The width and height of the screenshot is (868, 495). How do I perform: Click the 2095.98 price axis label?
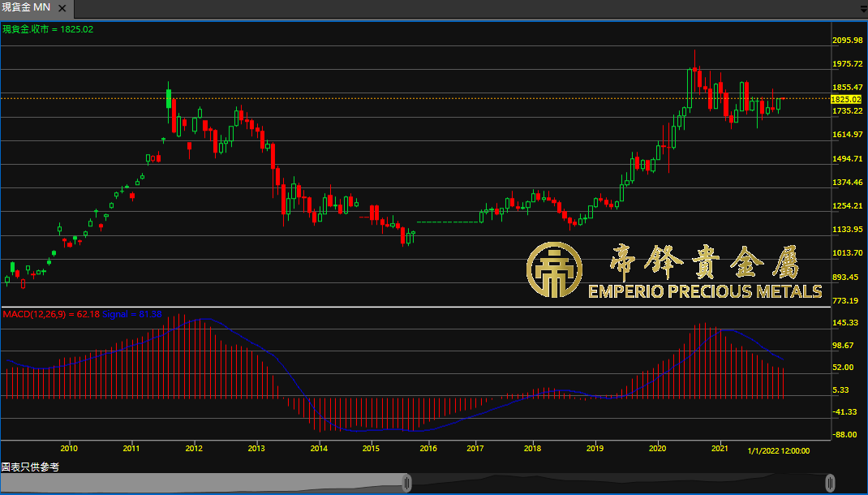point(848,40)
